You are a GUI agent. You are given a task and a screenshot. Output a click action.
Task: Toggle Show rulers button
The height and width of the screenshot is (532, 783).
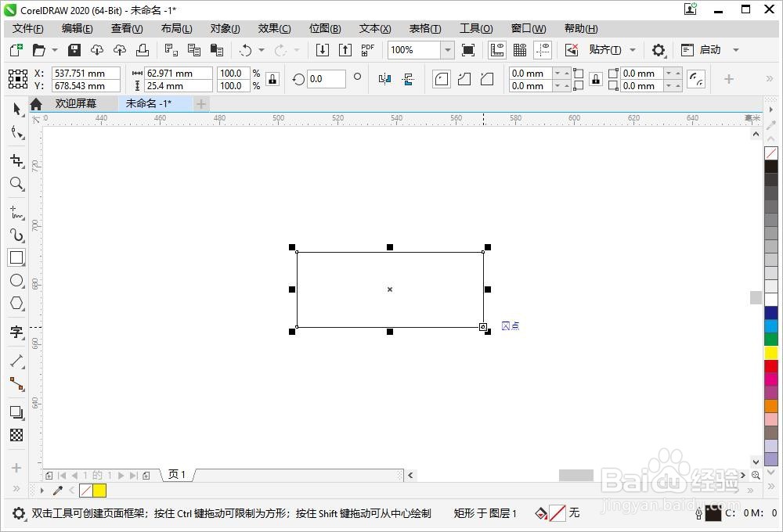pos(497,50)
